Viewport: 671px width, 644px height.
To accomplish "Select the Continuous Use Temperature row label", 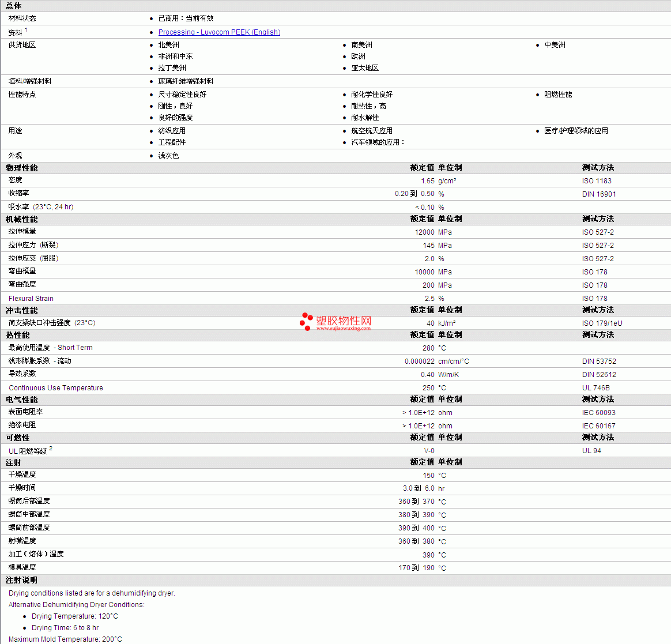I will (x=56, y=388).
